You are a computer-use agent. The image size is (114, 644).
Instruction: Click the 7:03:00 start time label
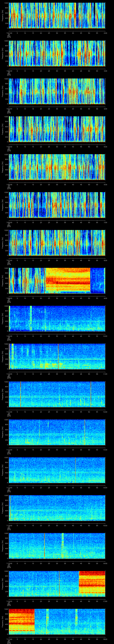click(9, 109)
